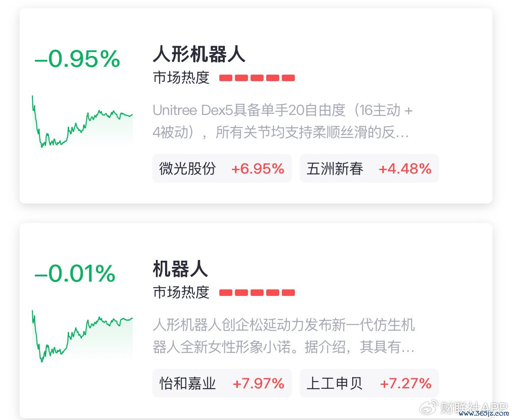This screenshot has width=512, height=420.
Task: Click the 市场热度 label under 机器人
Action: [181, 292]
